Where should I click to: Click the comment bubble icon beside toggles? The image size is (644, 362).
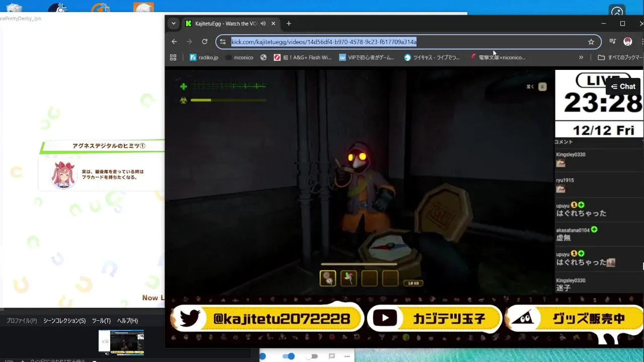point(332,356)
